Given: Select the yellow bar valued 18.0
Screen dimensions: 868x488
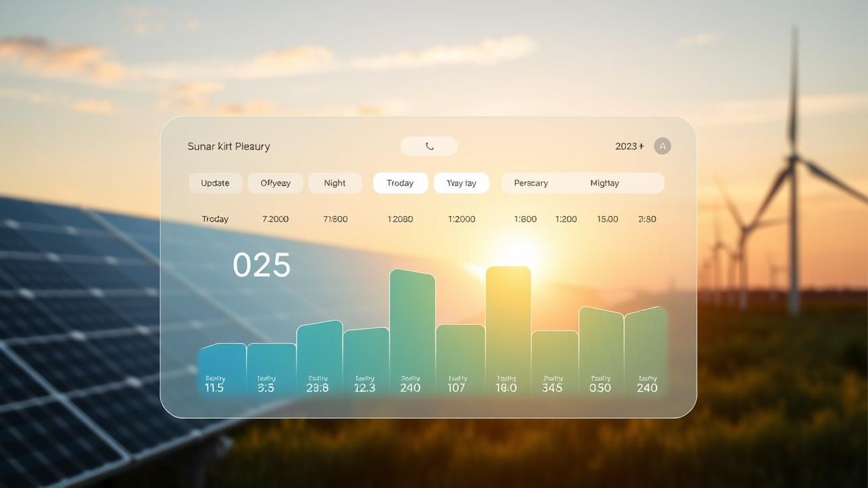Looking at the screenshot, I should 509,331.
